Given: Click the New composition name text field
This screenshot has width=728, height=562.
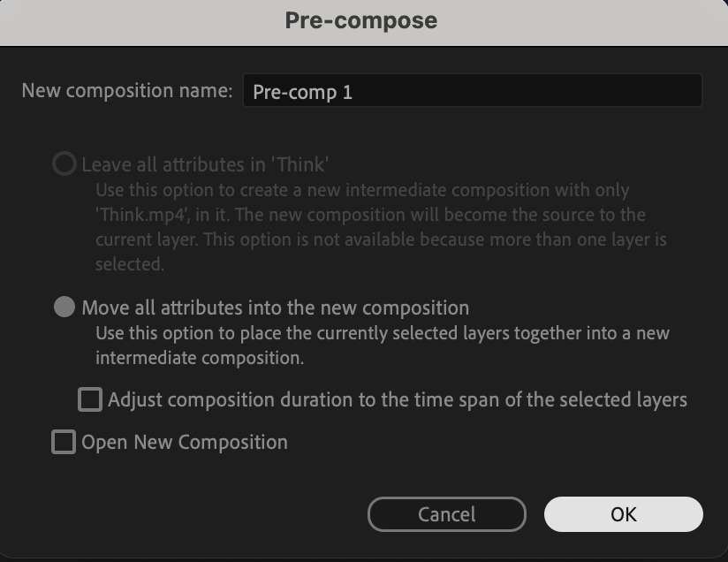Looking at the screenshot, I should [x=472, y=91].
